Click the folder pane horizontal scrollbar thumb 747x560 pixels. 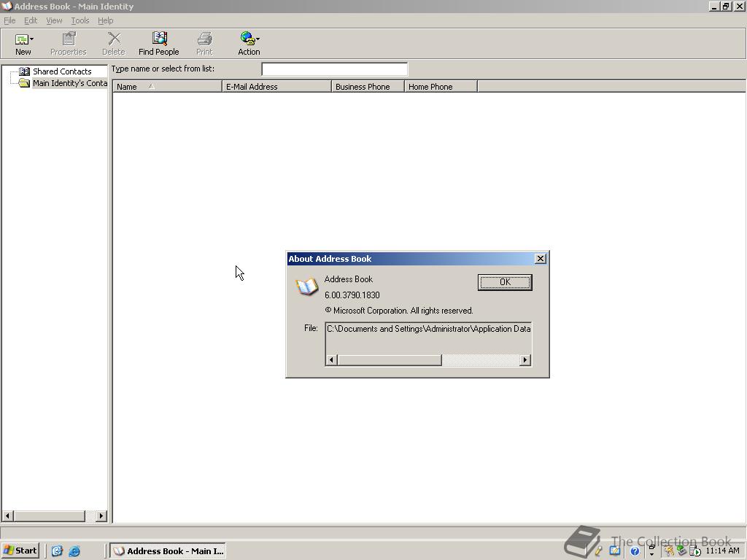(50, 516)
